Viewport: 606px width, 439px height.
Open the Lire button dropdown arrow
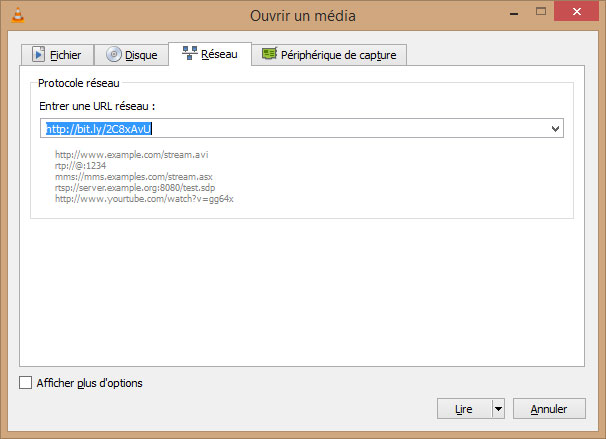tap(499, 409)
